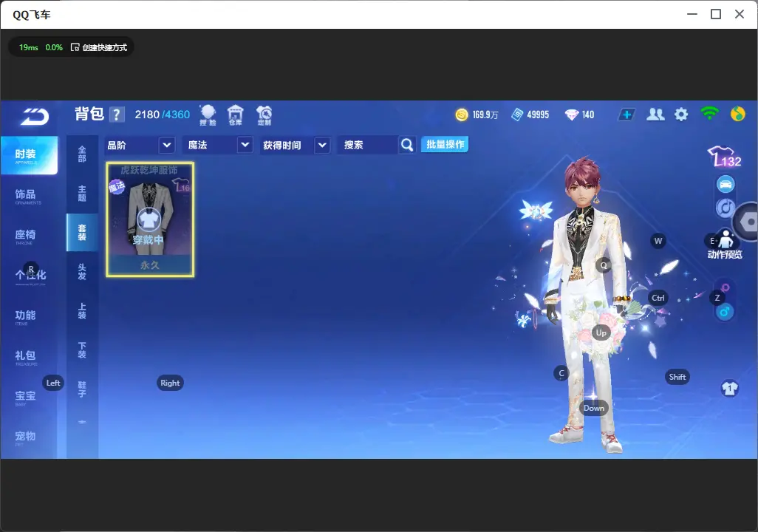
Task: Open the 捏脸 face customization icon
Action: pyautogui.click(x=208, y=115)
